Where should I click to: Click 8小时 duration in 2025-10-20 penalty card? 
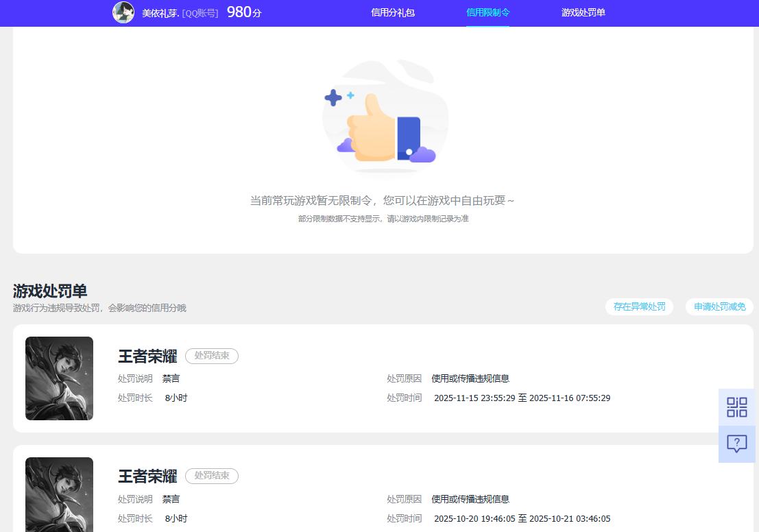coord(176,518)
